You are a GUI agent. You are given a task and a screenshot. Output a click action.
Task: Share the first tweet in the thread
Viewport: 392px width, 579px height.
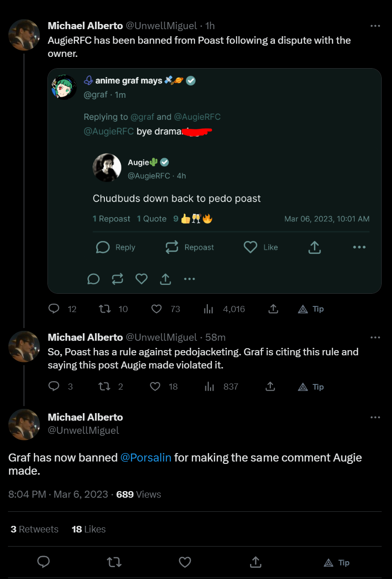273,309
